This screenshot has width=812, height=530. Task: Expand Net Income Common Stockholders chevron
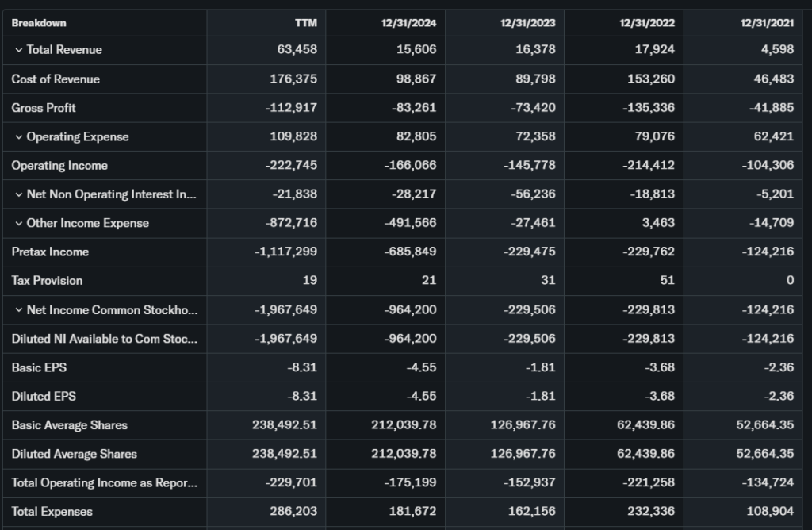(x=18, y=310)
